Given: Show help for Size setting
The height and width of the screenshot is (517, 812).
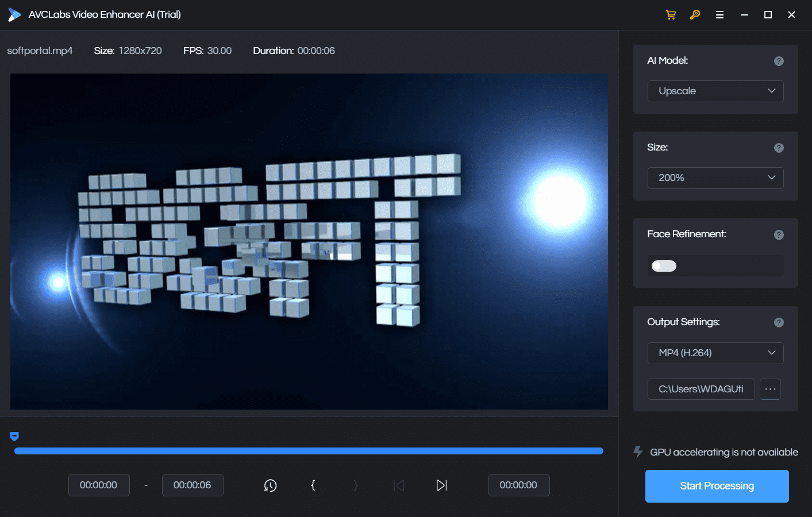Looking at the screenshot, I should coord(779,148).
